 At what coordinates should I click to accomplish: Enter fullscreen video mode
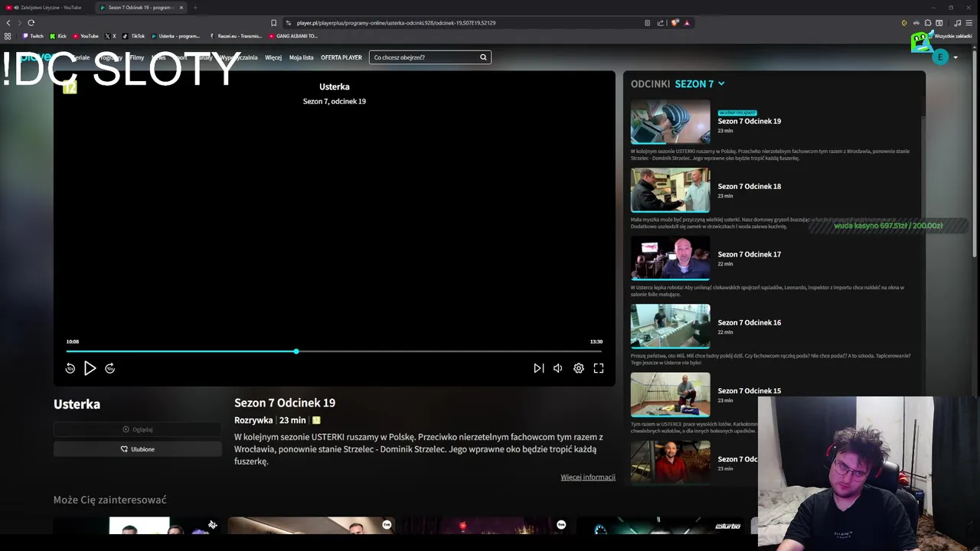[599, 368]
